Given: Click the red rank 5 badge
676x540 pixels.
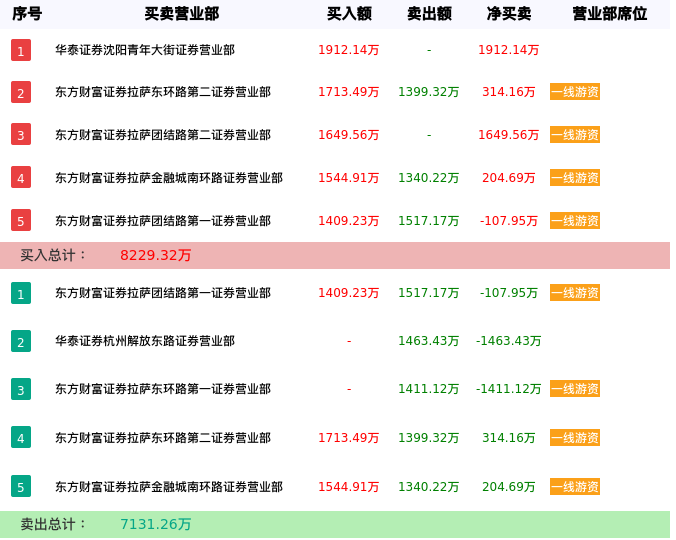Looking at the screenshot, I should pos(21,221).
